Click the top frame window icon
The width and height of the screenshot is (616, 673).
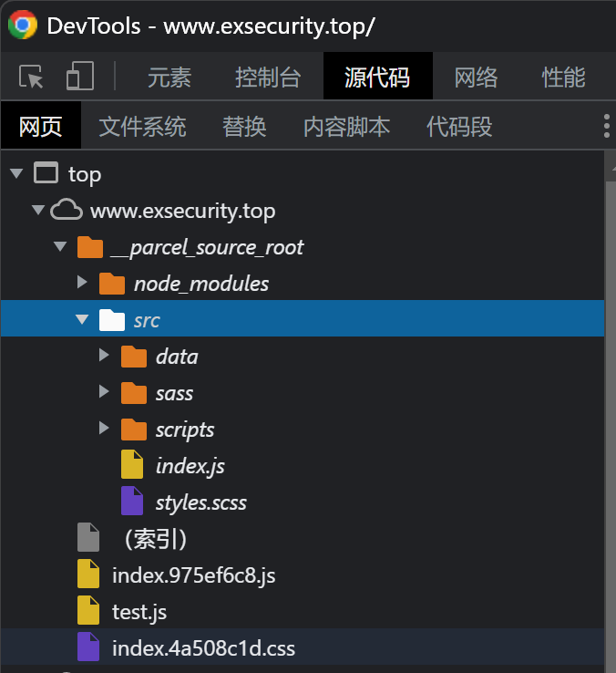46,173
